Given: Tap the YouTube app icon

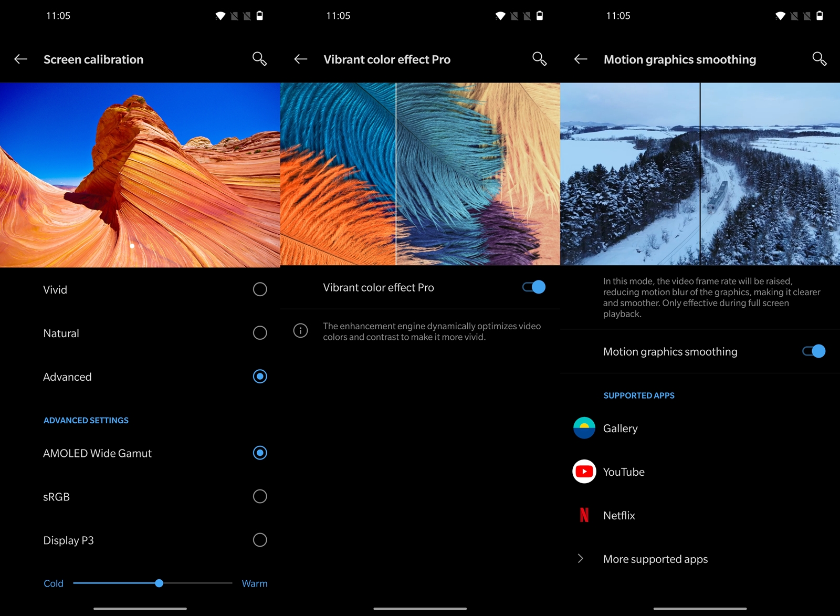Looking at the screenshot, I should point(584,472).
